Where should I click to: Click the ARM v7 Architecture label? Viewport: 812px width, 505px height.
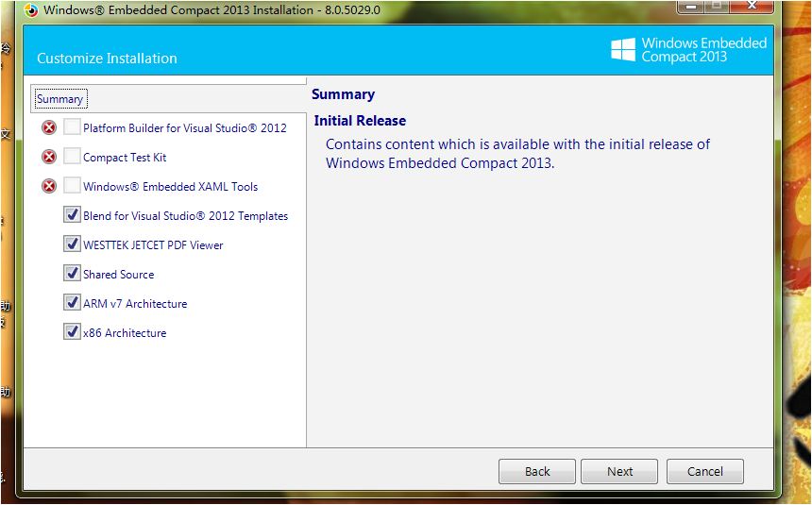(135, 304)
